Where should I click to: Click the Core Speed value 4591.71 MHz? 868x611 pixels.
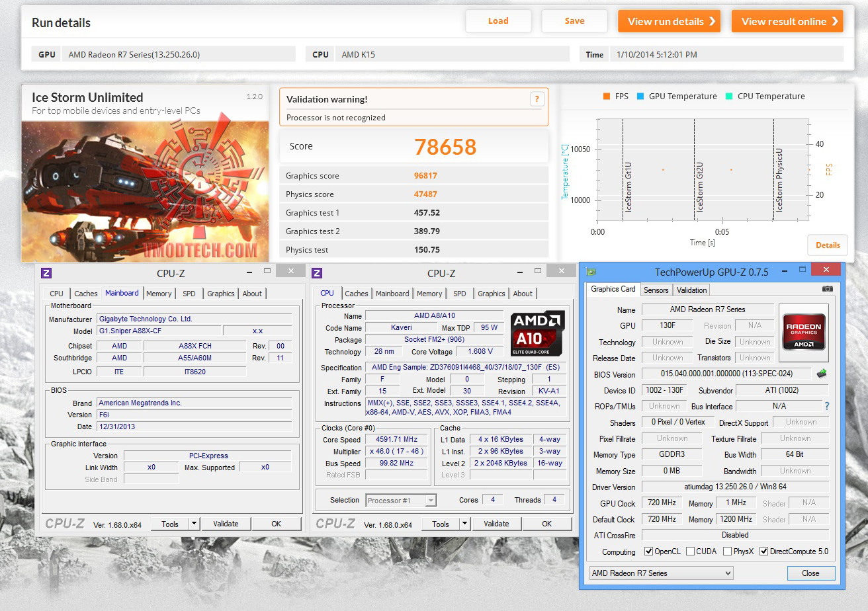397,440
